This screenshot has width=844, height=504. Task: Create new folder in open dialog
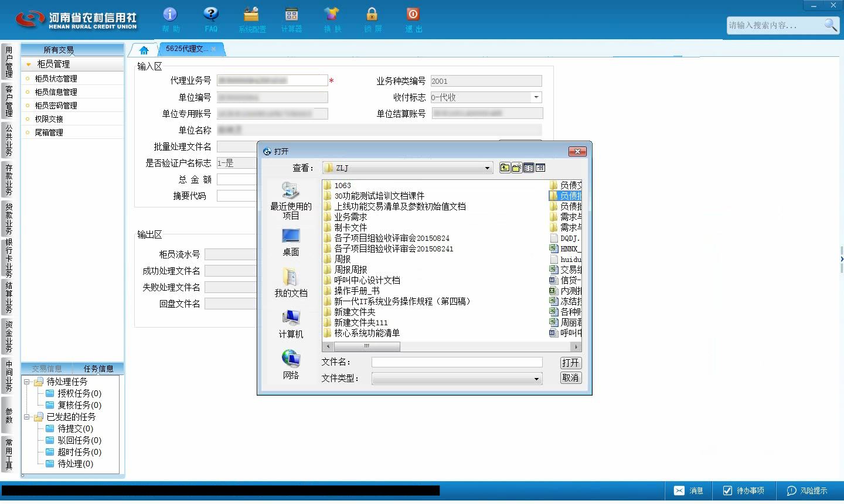pos(516,168)
